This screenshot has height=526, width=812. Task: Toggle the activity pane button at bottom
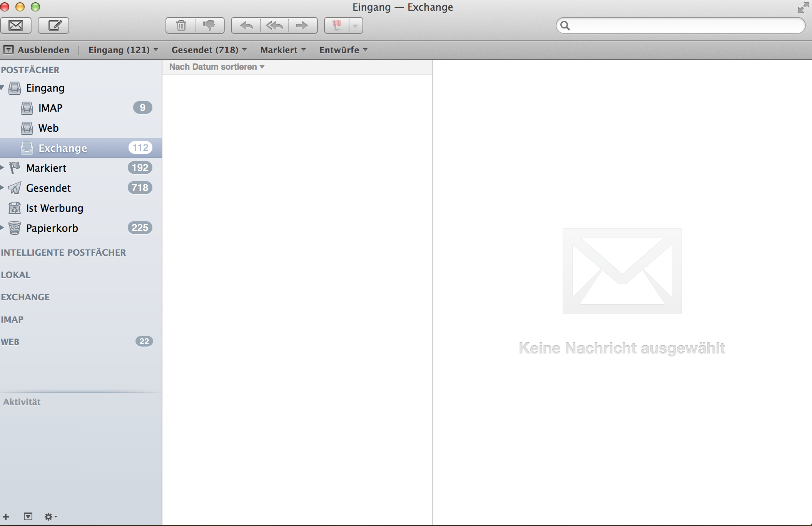[x=28, y=516]
